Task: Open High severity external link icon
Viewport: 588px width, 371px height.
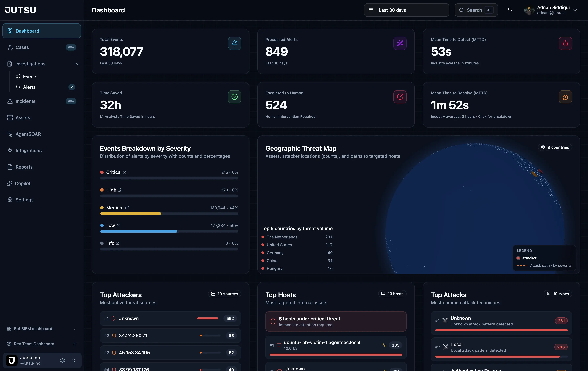Action: pos(120,190)
